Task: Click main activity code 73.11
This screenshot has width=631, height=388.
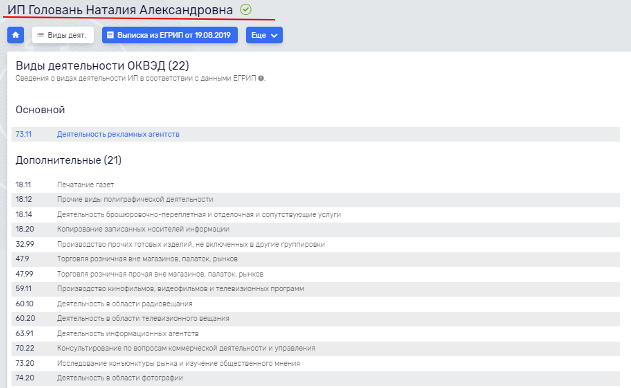Action: tap(23, 134)
